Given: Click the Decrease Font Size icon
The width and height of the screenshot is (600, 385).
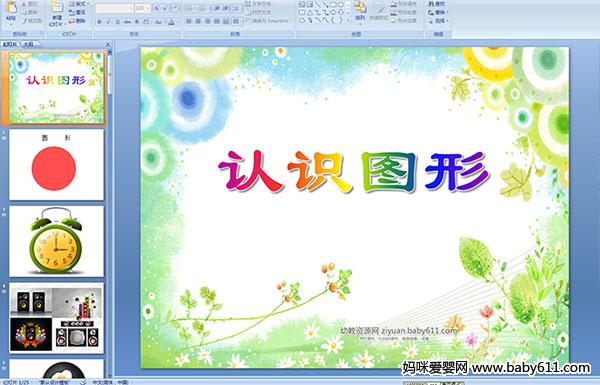Looking at the screenshot, I should (165, 8).
